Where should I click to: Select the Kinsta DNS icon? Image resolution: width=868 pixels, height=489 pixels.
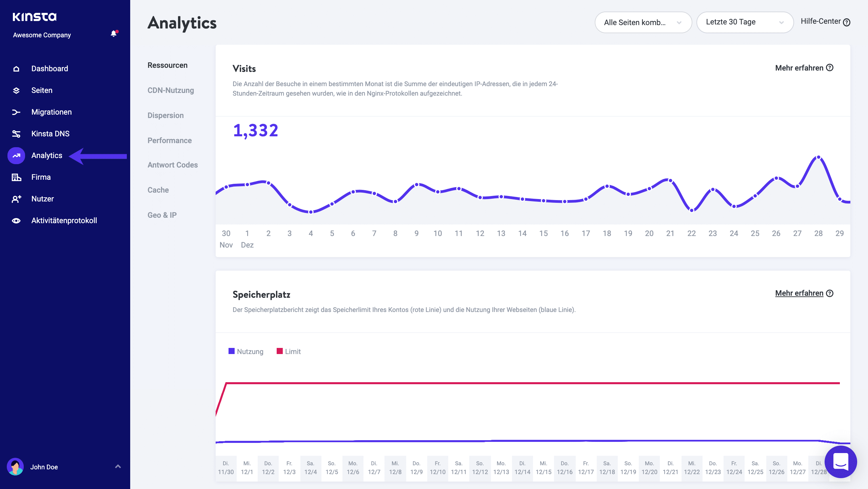[x=16, y=134]
